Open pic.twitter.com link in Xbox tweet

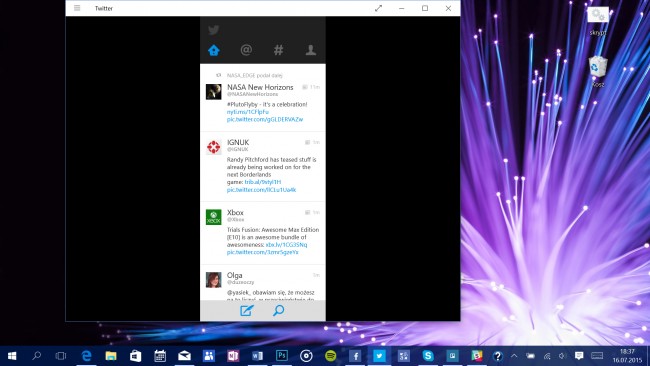point(262,252)
